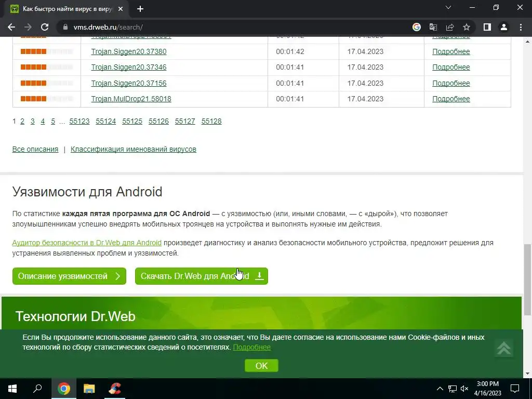Open the Все описания link
The image size is (532, 399).
(x=35, y=149)
